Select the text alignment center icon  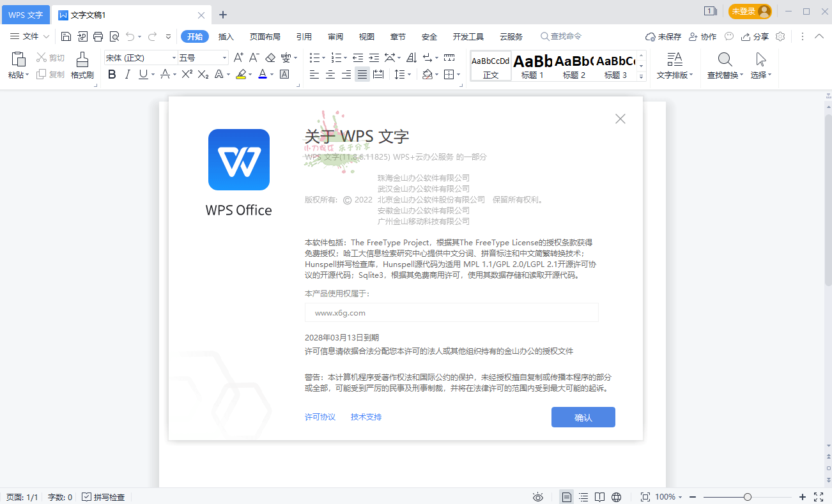330,74
